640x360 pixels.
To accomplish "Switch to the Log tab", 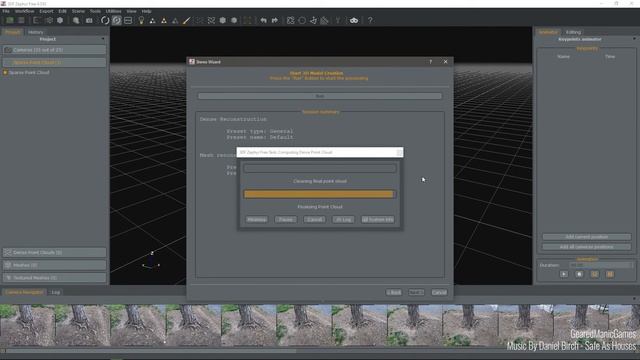I will pyautogui.click(x=56, y=292).
